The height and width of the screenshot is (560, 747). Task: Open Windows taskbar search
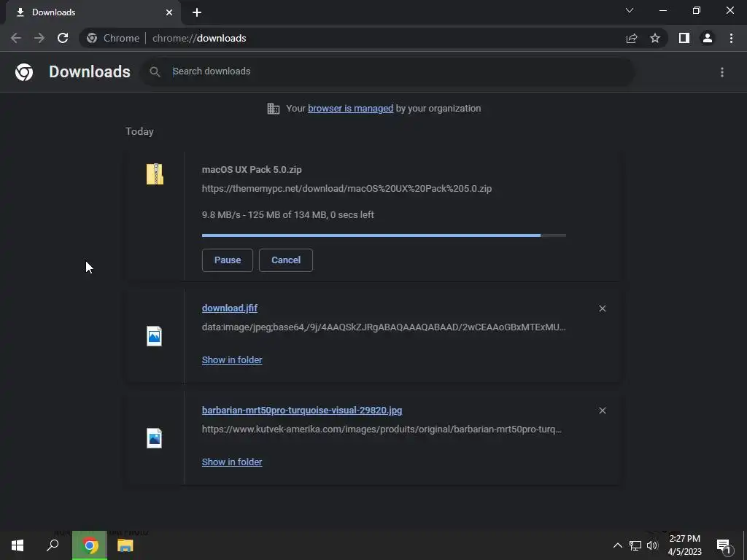(x=53, y=545)
